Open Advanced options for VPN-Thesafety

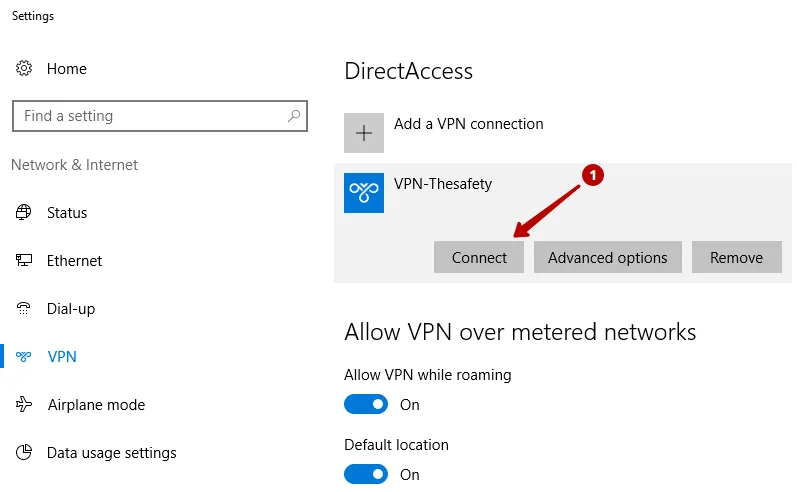(x=607, y=257)
